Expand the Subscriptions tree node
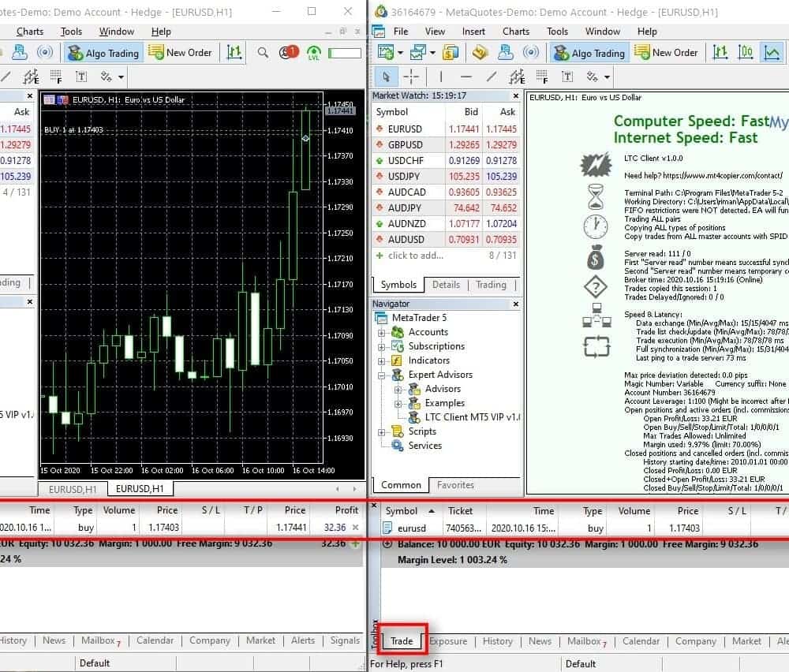The height and width of the screenshot is (672, 789). 381,347
